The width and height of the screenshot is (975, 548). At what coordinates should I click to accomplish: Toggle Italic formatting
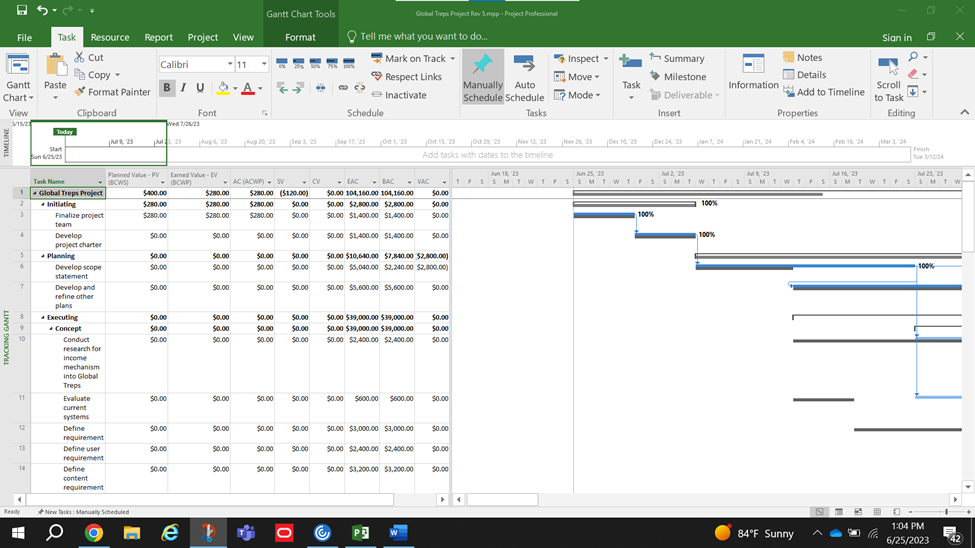click(183, 88)
